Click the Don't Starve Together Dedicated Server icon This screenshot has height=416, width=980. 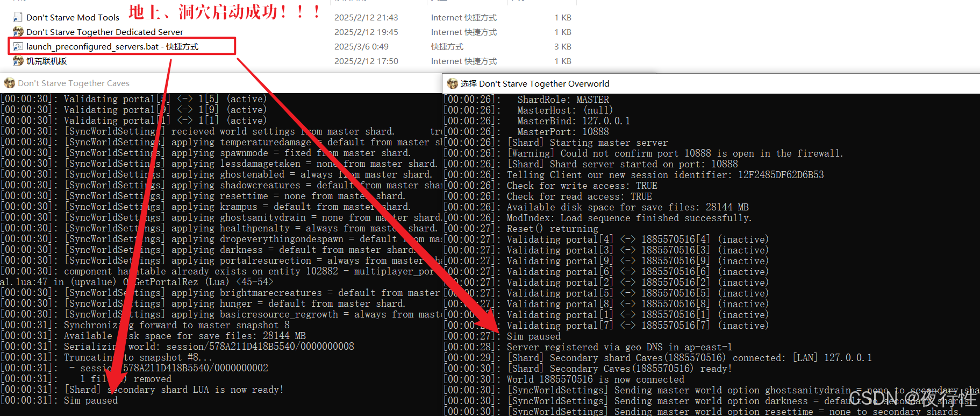(18, 32)
